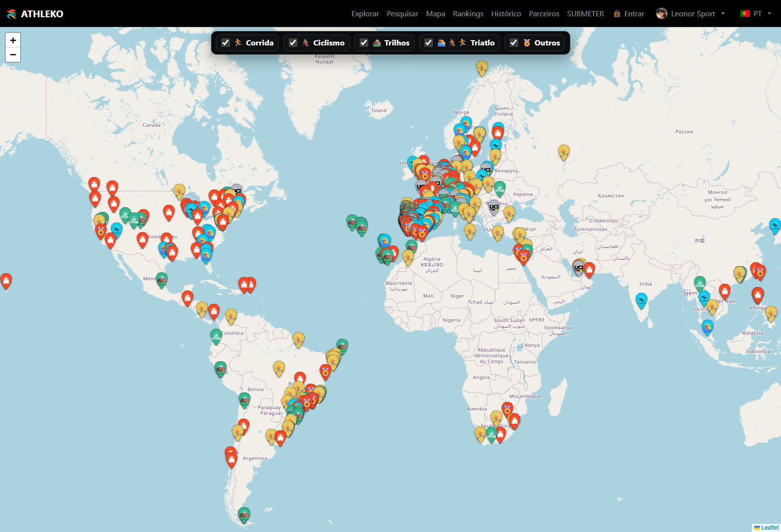Zoom in on the map
The height and width of the screenshot is (532, 781).
point(13,41)
